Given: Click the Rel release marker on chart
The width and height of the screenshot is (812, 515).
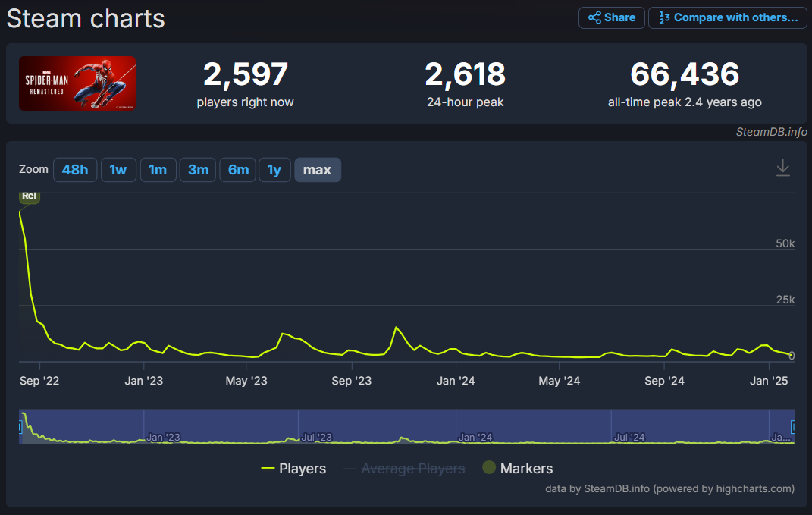Looking at the screenshot, I should click(x=29, y=196).
